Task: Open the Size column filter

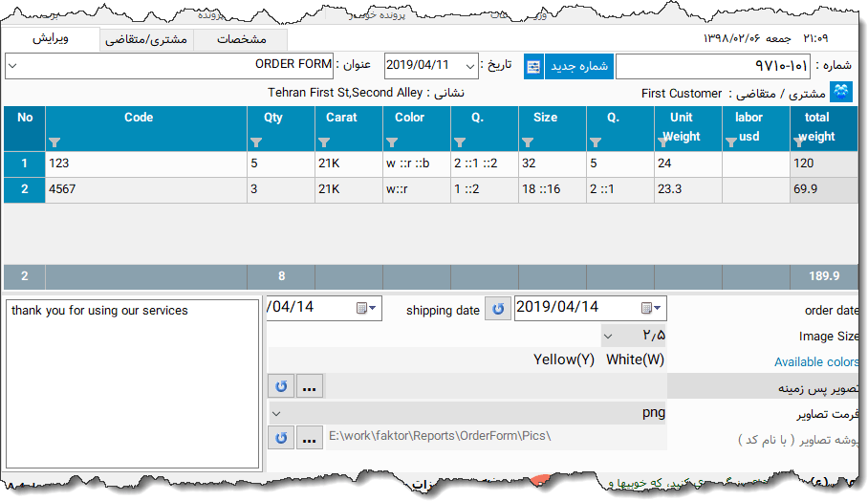Action: (x=529, y=142)
